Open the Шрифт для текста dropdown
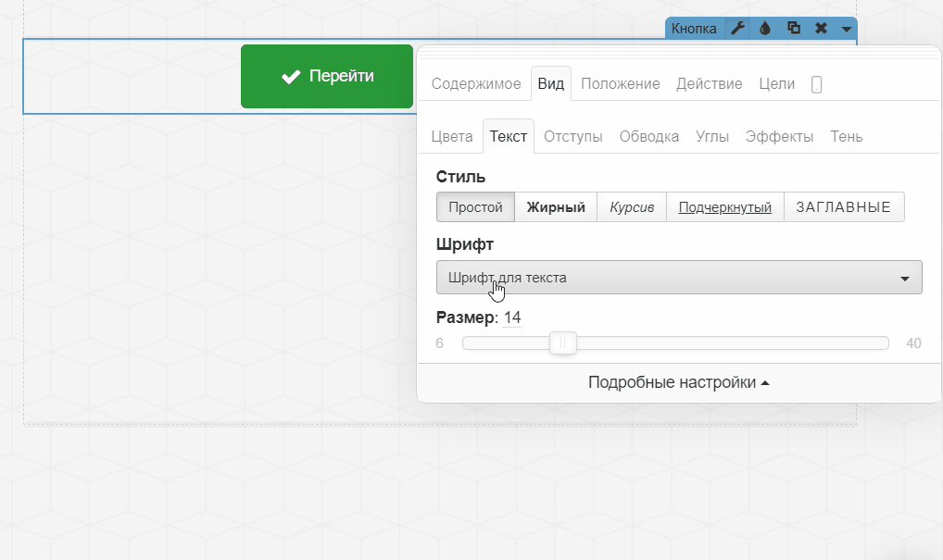Screen dimensions: 943x560 (679, 278)
